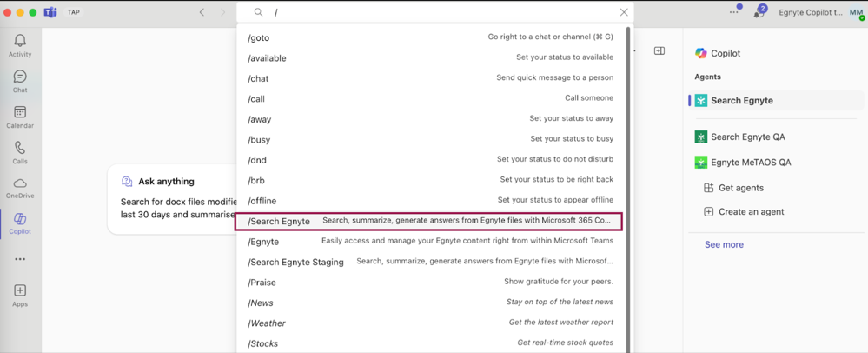Image resolution: width=868 pixels, height=353 pixels.
Task: Go forward with the right arrow
Action: tap(222, 12)
